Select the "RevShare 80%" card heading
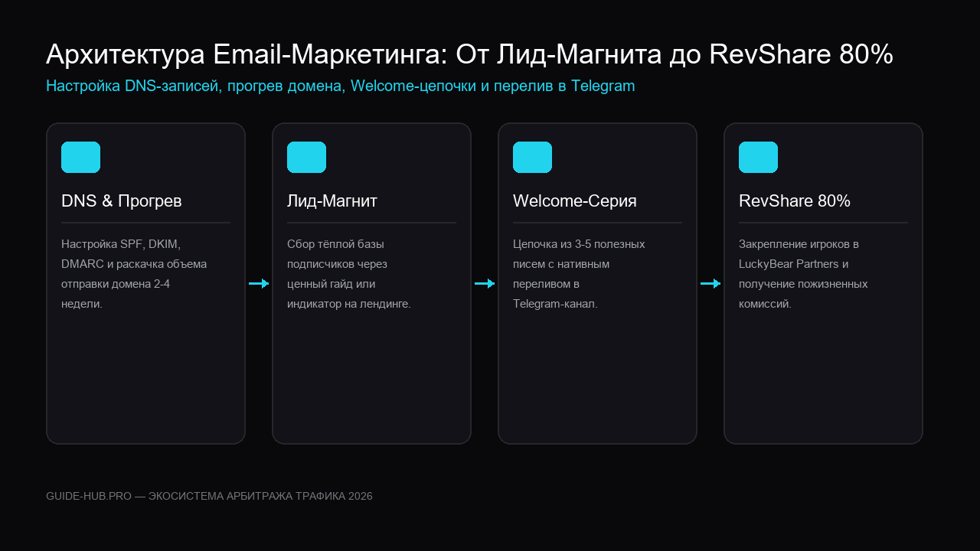The image size is (980, 551). [x=795, y=201]
